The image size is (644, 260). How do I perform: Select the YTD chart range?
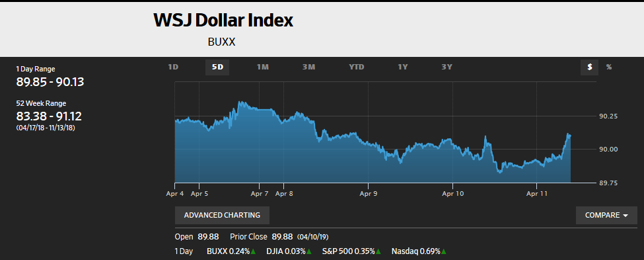(356, 67)
